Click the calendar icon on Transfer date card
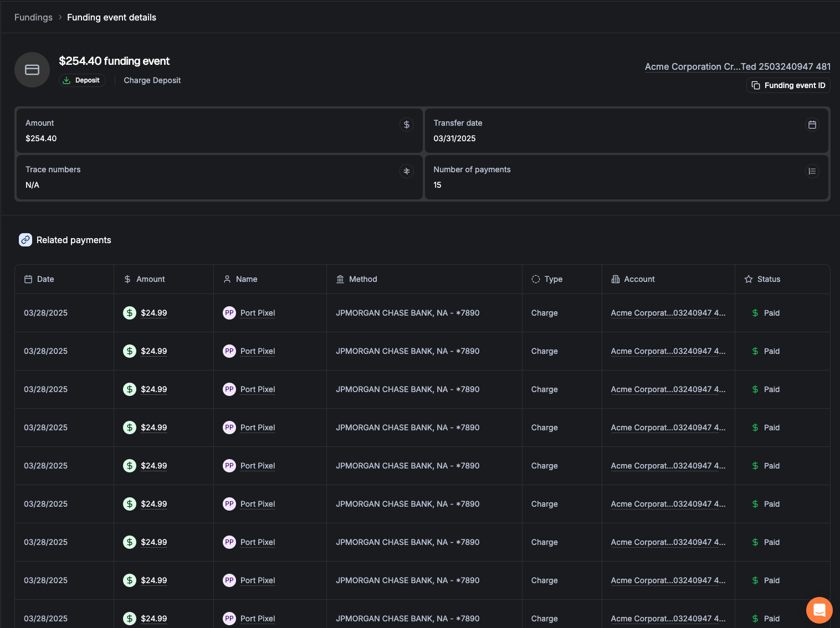Image resolution: width=840 pixels, height=628 pixels. [812, 125]
